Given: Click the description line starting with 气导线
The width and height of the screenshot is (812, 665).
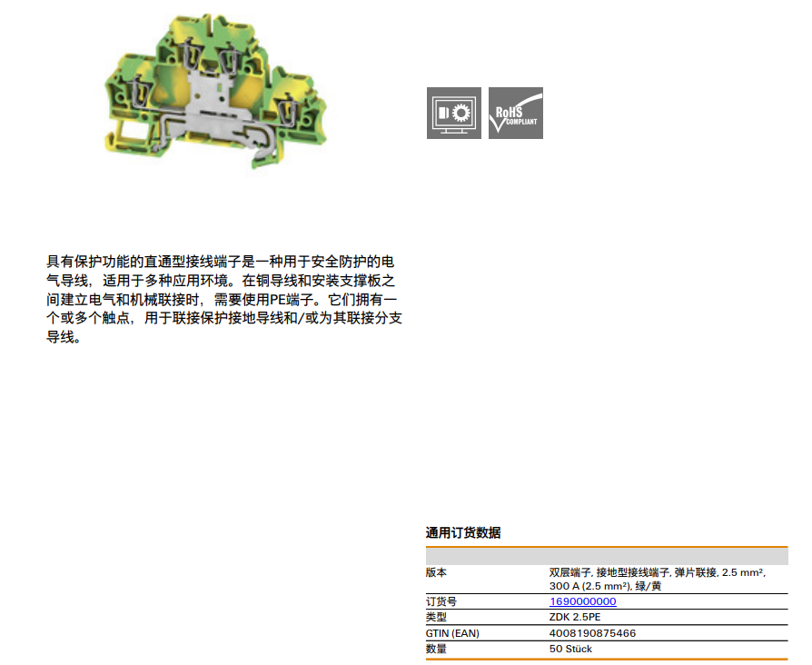Looking at the screenshot, I should [221, 280].
